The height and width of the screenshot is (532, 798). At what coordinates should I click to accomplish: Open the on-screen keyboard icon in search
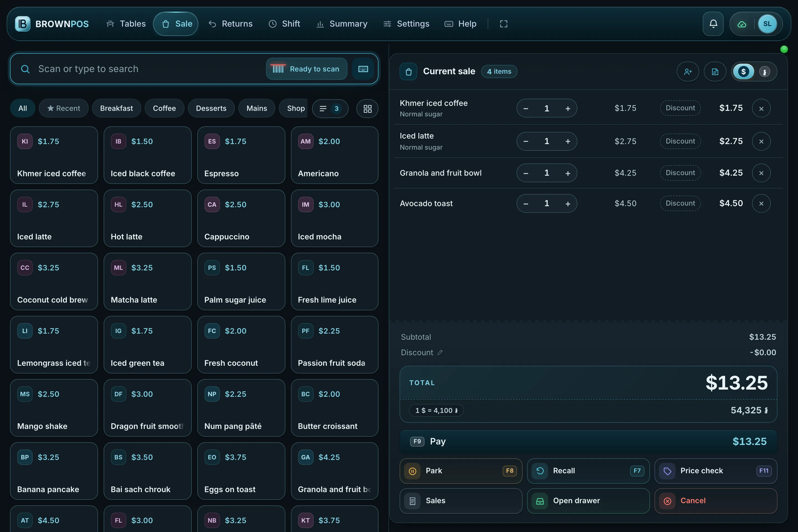click(x=363, y=69)
